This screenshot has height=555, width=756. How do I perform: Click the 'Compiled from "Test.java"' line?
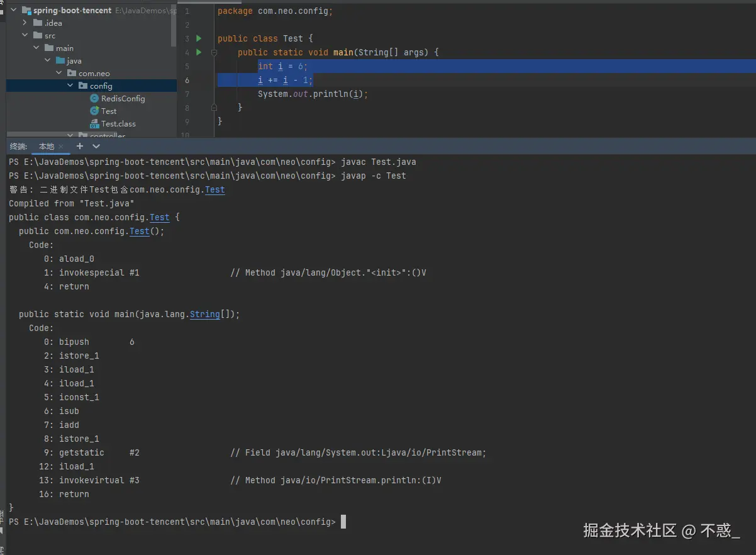[x=72, y=203]
